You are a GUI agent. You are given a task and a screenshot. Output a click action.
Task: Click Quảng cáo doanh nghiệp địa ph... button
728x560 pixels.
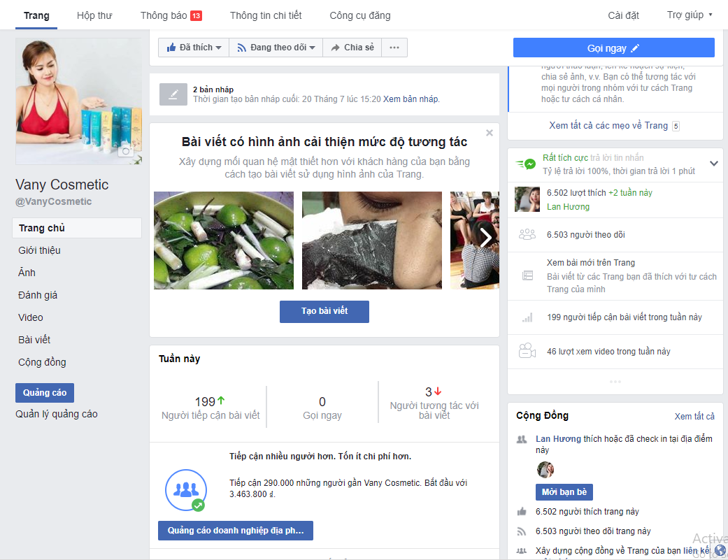tap(236, 531)
